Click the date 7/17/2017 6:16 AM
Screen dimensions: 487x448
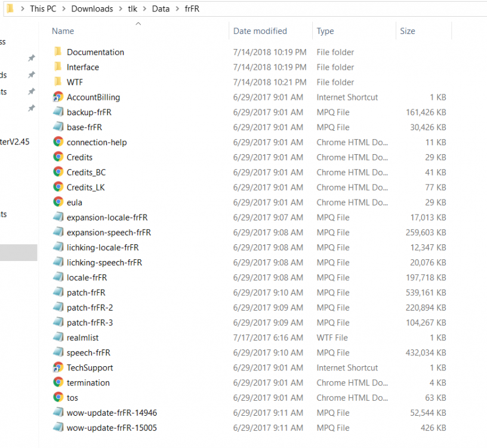tap(268, 337)
